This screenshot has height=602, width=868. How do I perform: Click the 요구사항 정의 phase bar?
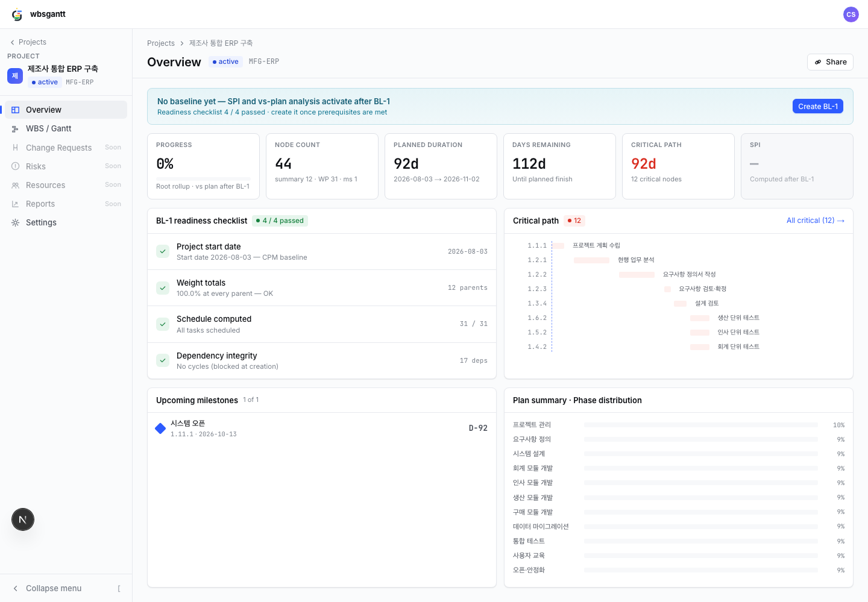[701, 440]
